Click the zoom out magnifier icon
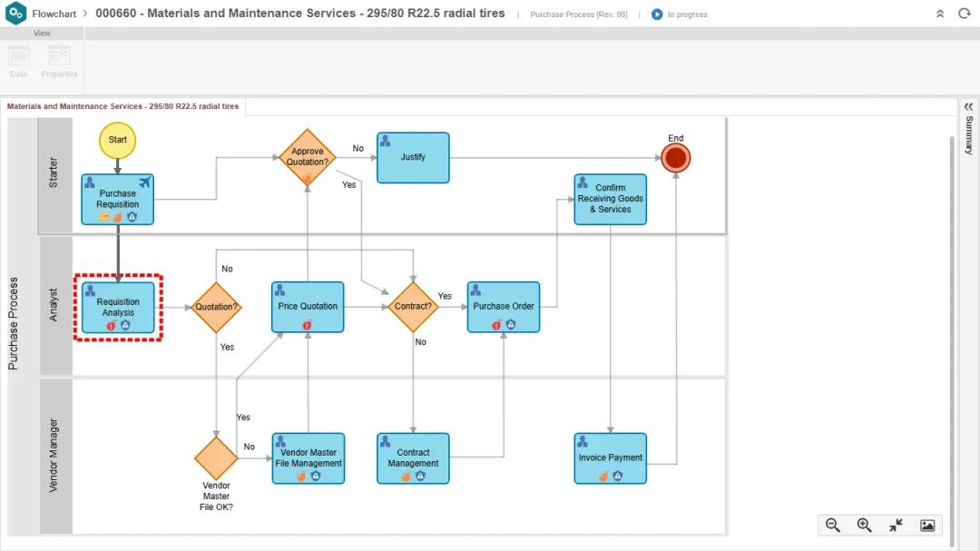980x551 pixels. pos(832,526)
